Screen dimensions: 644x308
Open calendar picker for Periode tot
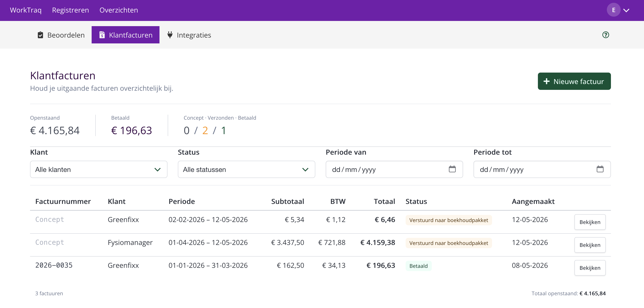tap(600, 169)
